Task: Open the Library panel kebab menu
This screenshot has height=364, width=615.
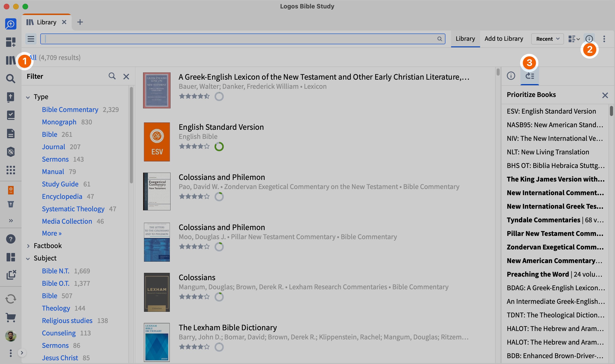Action: tap(604, 39)
